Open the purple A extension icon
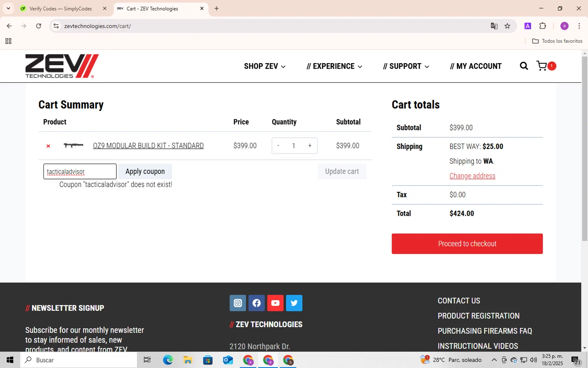 [528, 26]
